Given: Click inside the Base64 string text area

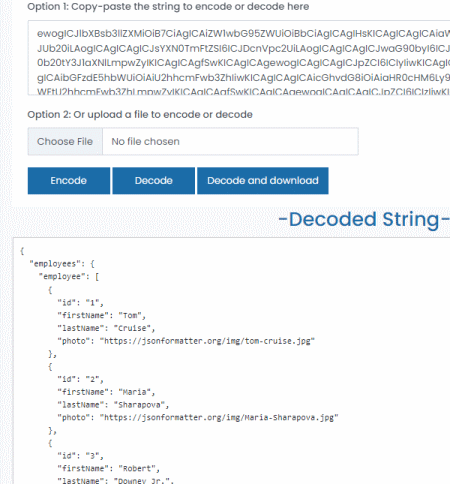Looking at the screenshot, I should [x=239, y=58].
